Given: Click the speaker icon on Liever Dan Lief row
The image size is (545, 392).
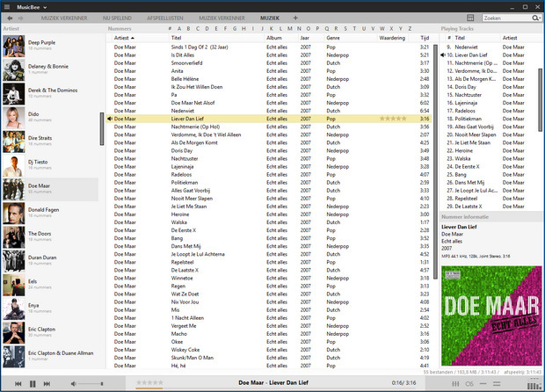Looking at the screenshot, I should pos(110,119).
